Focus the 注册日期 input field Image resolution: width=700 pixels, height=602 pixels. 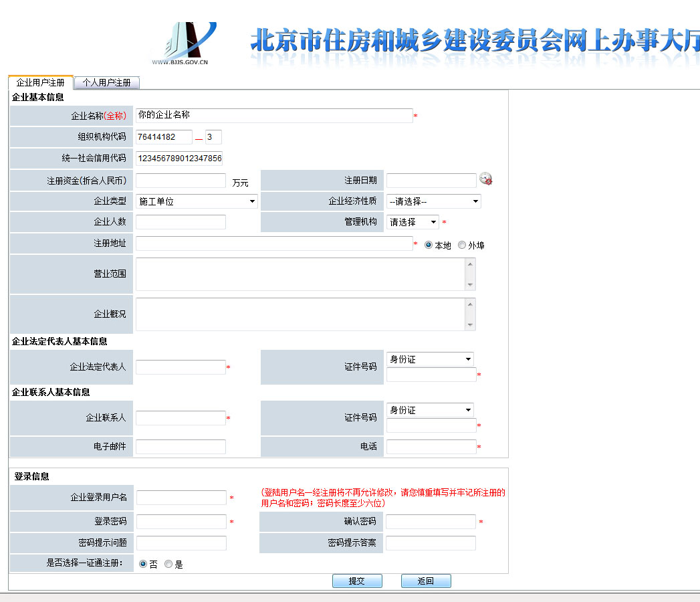pos(431,181)
